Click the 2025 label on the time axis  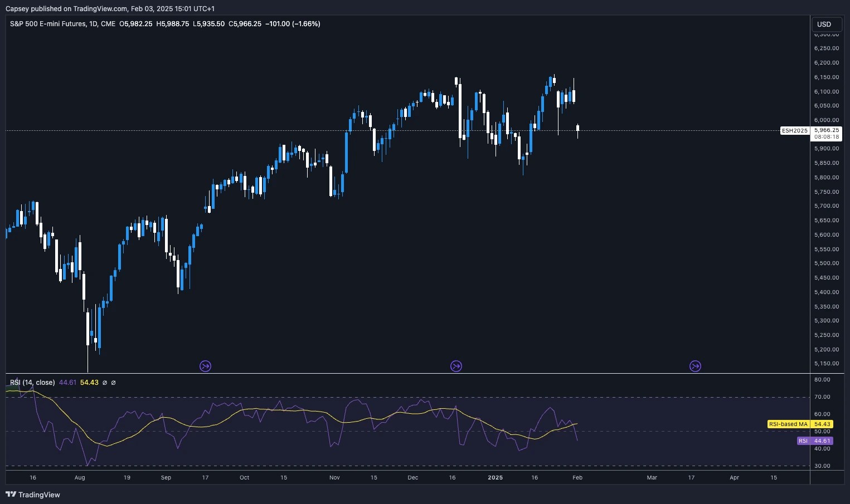pos(495,477)
